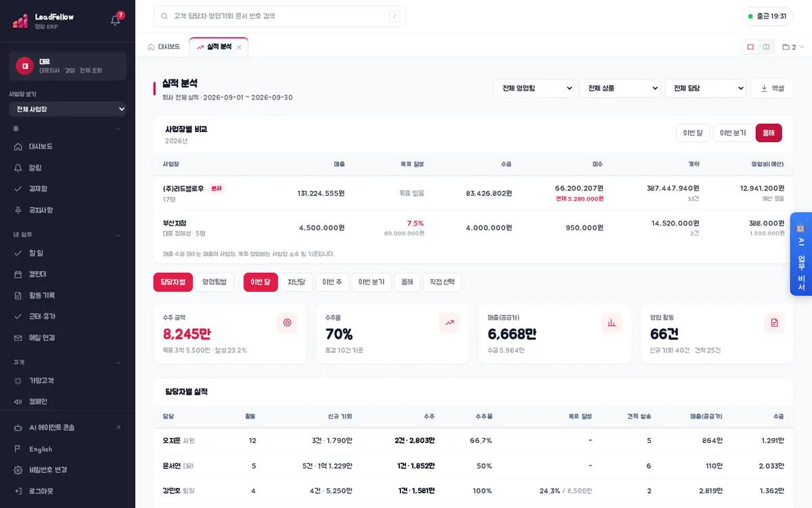Screen dimensions: 812x508
Task: Open the 캠페인 megaphone icon
Action: click(18, 402)
